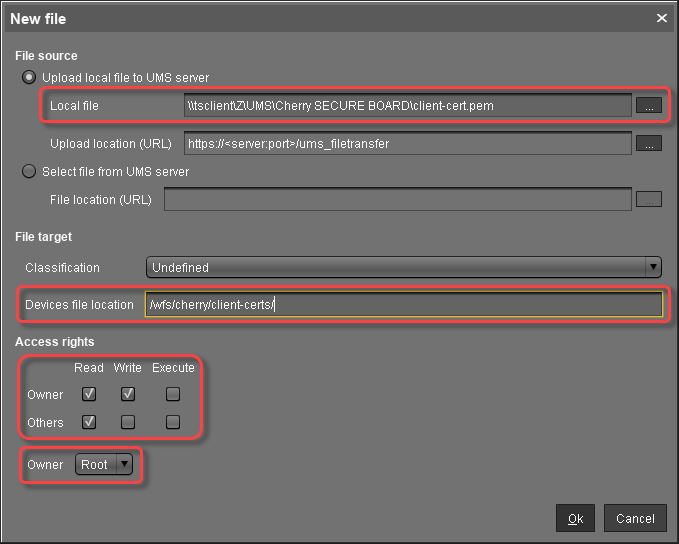Click into the Local file path field
The height and width of the screenshot is (544, 679).
point(407,105)
